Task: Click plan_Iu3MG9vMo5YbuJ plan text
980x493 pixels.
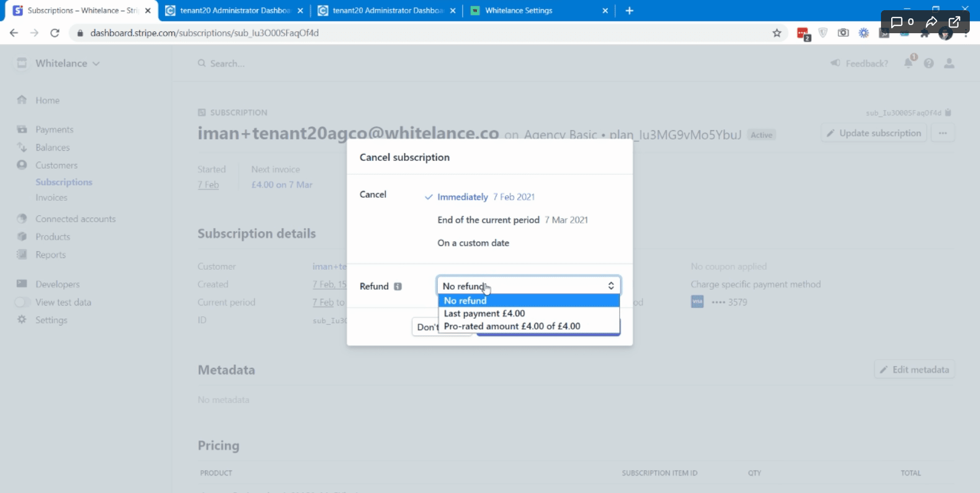Action: point(675,135)
